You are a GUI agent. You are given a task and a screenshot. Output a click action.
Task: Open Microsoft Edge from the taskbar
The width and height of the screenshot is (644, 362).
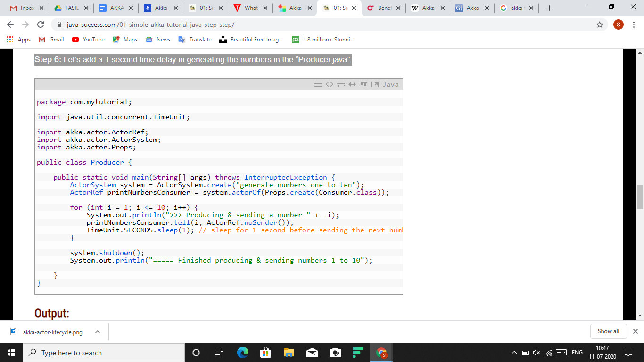tap(243, 353)
